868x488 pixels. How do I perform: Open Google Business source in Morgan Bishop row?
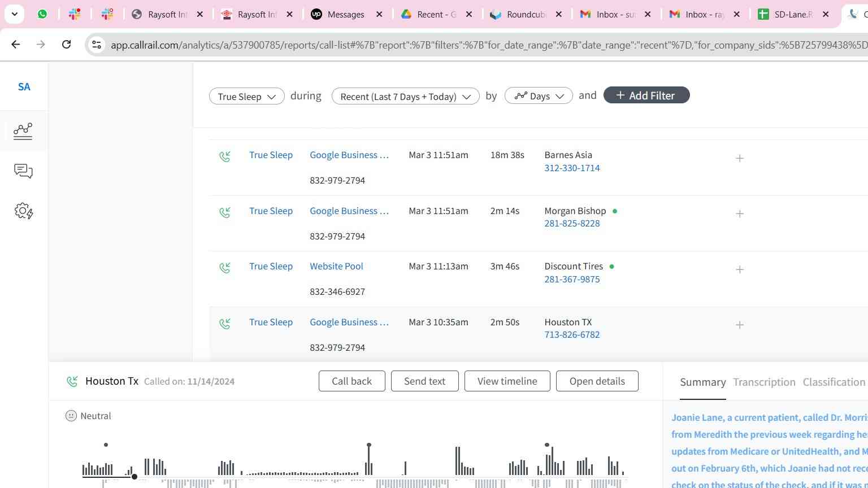point(349,211)
